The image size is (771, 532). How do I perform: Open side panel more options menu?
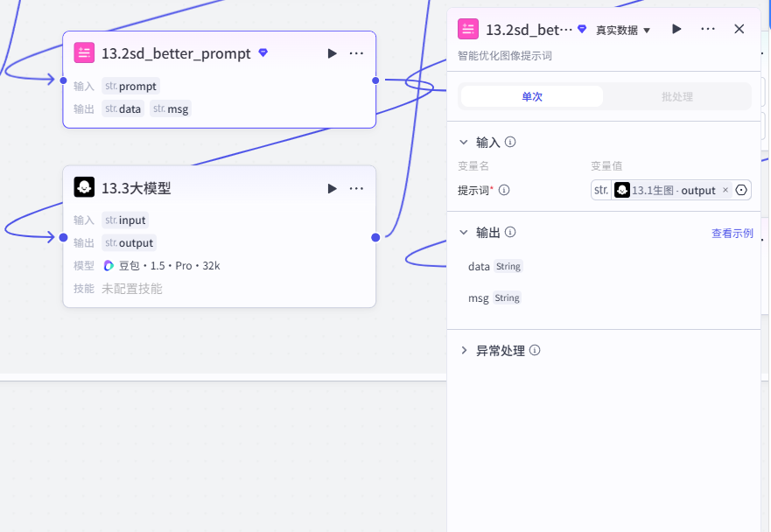708,29
